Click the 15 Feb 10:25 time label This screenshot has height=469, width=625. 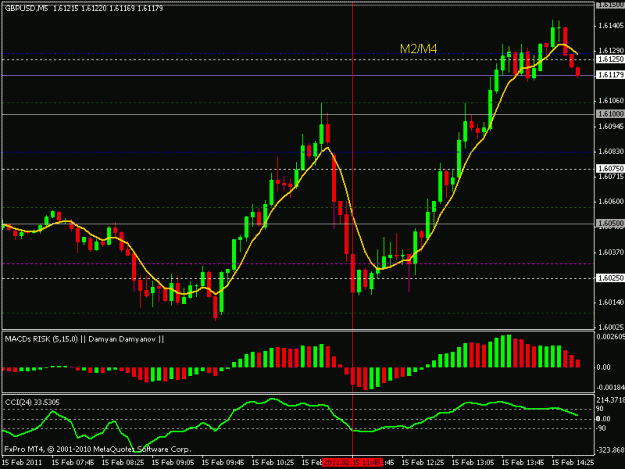coord(273,463)
